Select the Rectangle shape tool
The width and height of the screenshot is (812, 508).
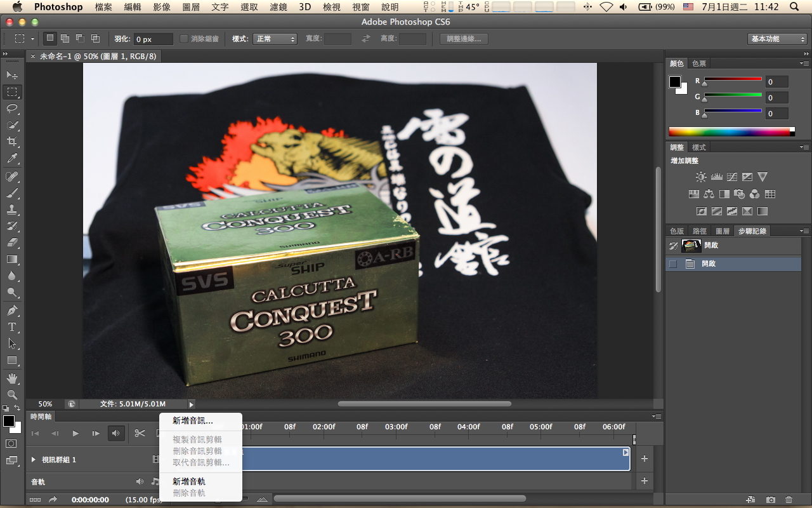[12, 360]
